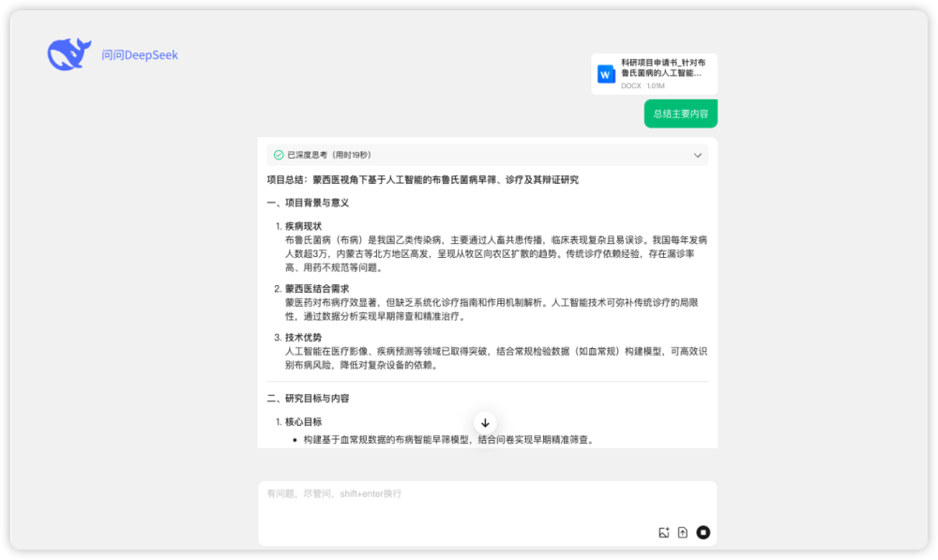
Task: Click the DOCX 1.01M file size label
Action: 643,85
